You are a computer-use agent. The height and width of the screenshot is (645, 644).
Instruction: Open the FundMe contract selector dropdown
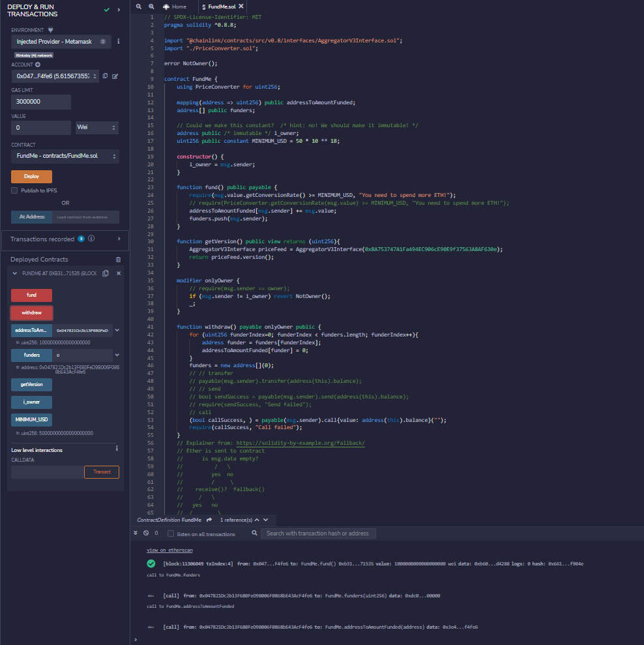[65, 157]
